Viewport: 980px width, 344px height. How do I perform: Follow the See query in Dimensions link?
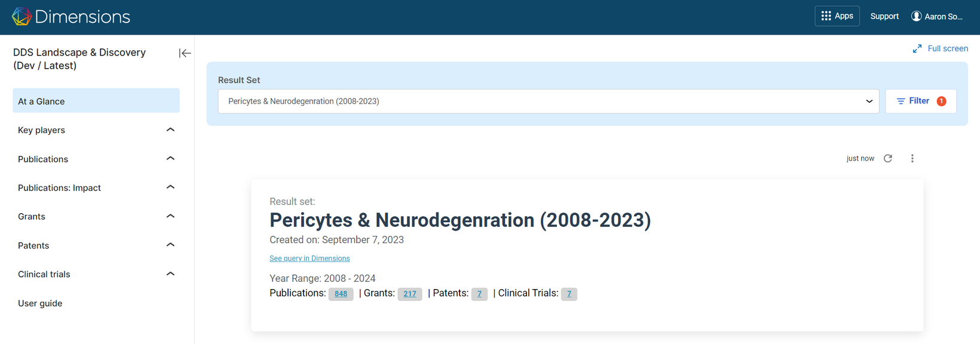point(310,259)
